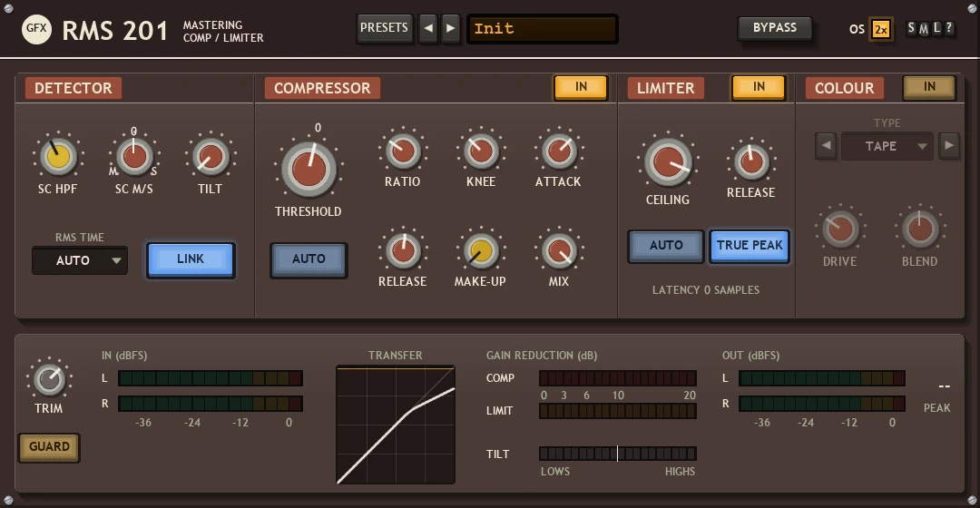Toggle the detector LINK button
The width and height of the screenshot is (980, 508).
pyautogui.click(x=191, y=259)
